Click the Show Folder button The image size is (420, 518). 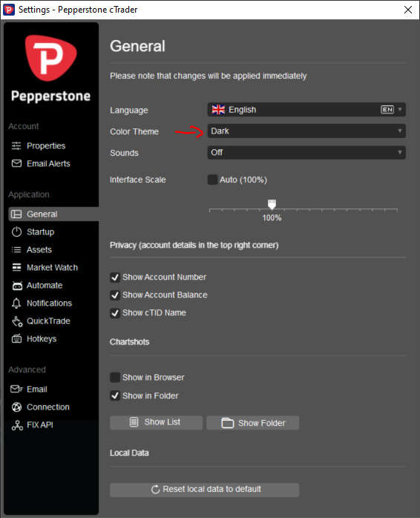pyautogui.click(x=253, y=423)
